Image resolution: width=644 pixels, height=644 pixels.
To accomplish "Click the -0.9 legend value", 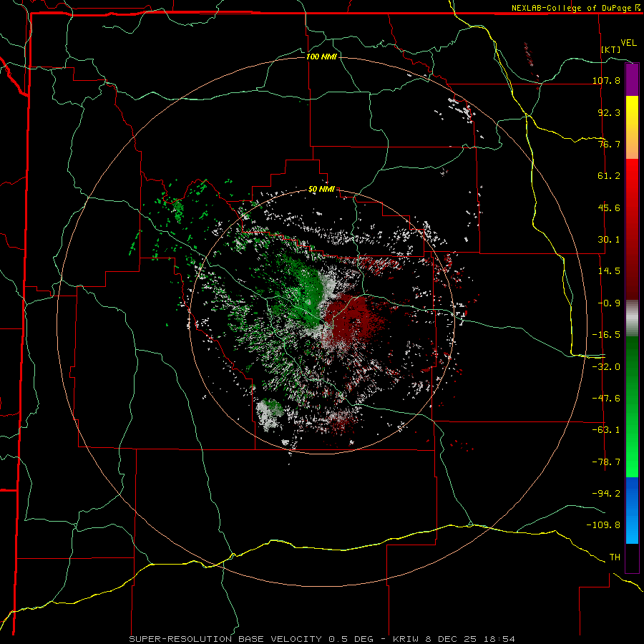I will tap(609, 303).
